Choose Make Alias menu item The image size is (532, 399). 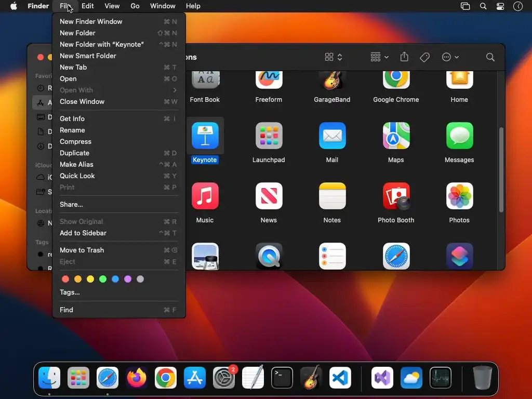pos(118,165)
